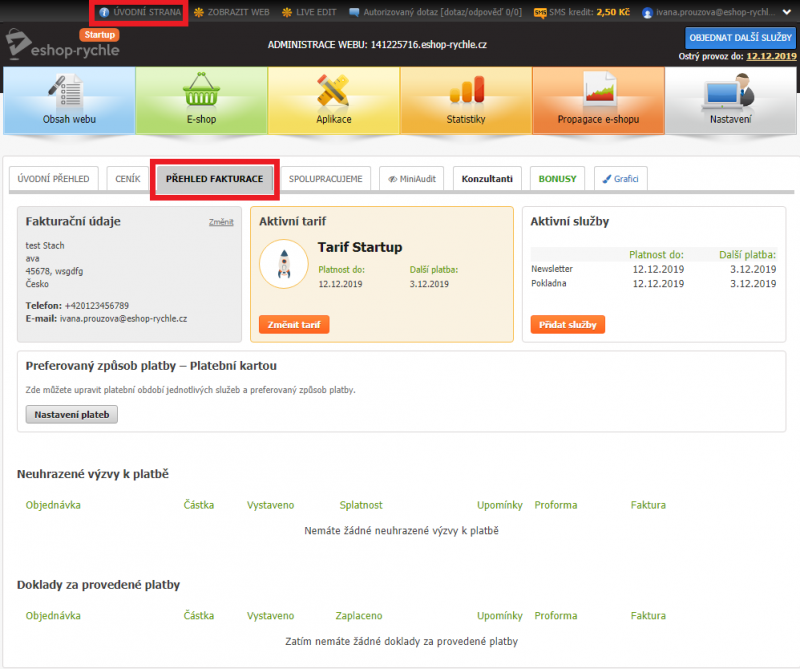This screenshot has width=800, height=669.
Task: Open the Konzultanti tab
Action: tap(487, 179)
